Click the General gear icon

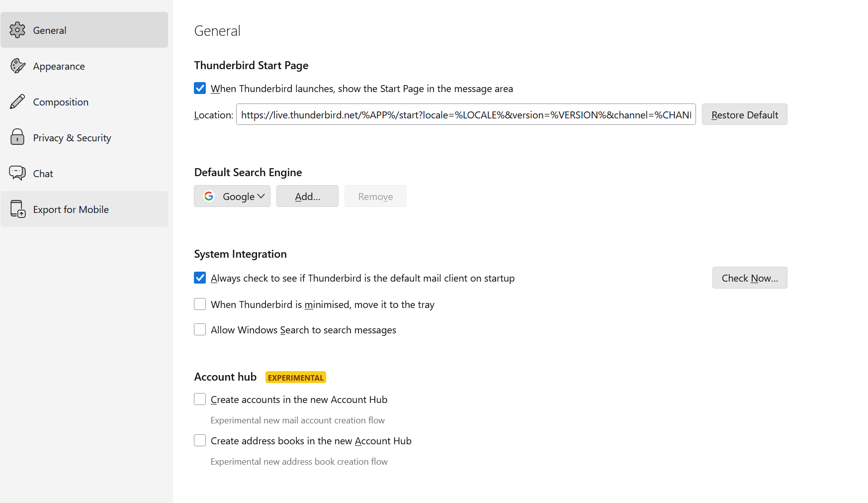[17, 30]
